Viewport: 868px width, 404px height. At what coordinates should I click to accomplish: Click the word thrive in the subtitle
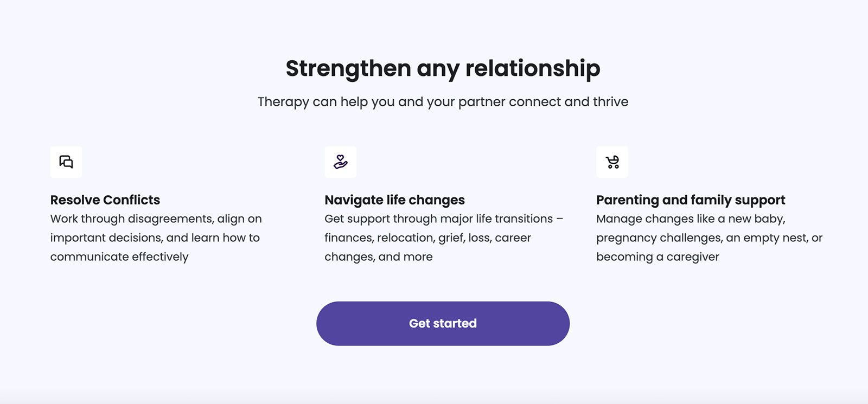tap(611, 102)
